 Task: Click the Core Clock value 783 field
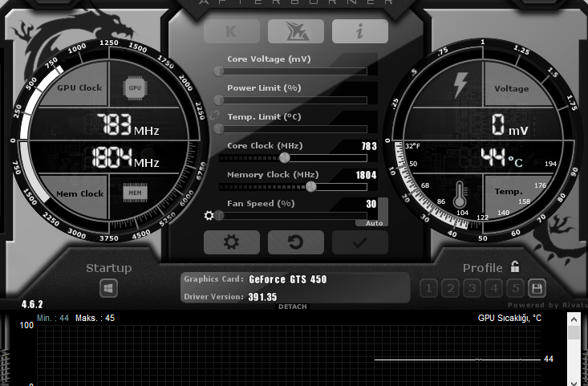click(x=369, y=146)
